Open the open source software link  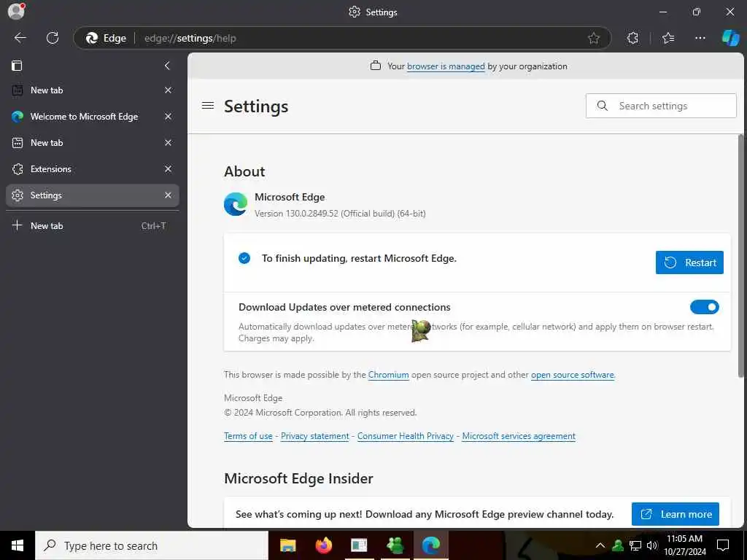click(572, 375)
